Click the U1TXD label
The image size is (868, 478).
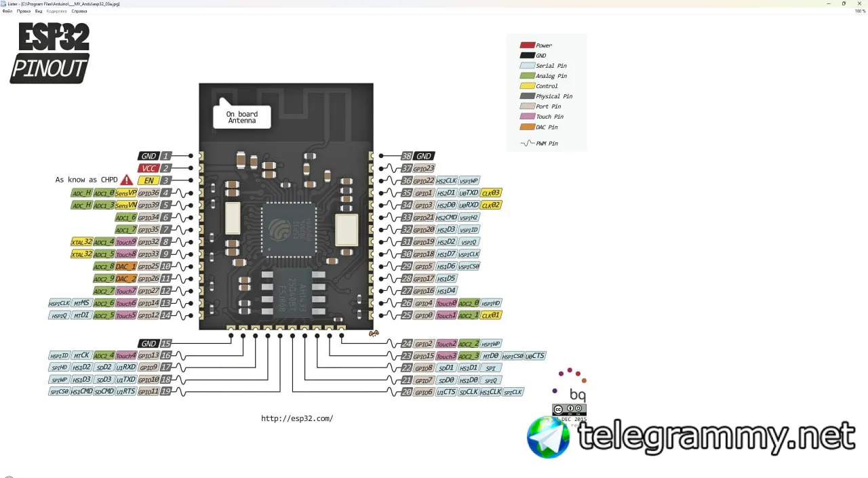coord(126,380)
